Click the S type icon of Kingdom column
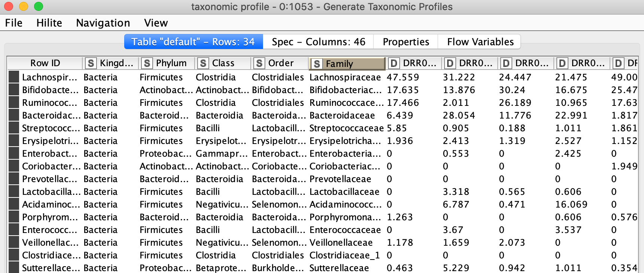Image resolution: width=644 pixels, height=273 pixels. point(91,63)
